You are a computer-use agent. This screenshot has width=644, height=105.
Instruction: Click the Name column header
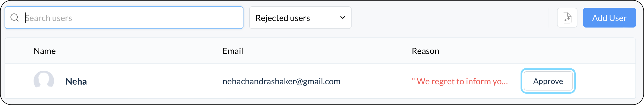click(x=45, y=51)
